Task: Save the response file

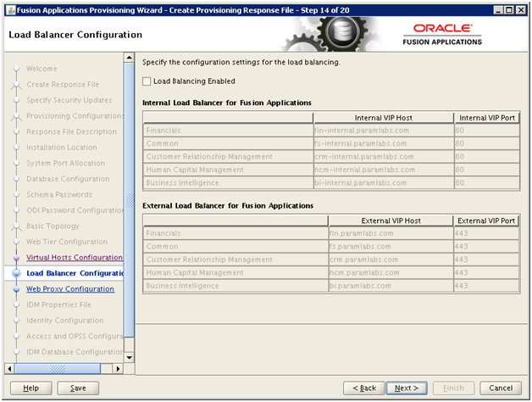Action: [78, 388]
